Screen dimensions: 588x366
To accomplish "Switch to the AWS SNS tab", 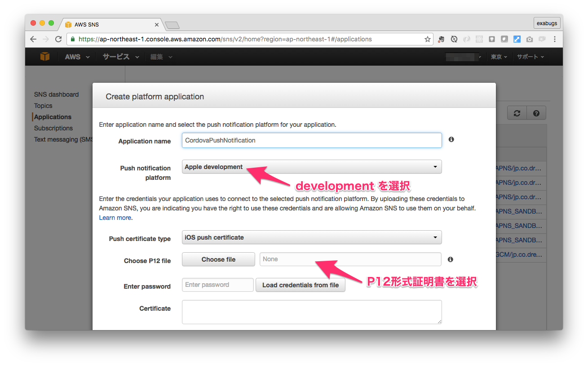I will tap(112, 25).
